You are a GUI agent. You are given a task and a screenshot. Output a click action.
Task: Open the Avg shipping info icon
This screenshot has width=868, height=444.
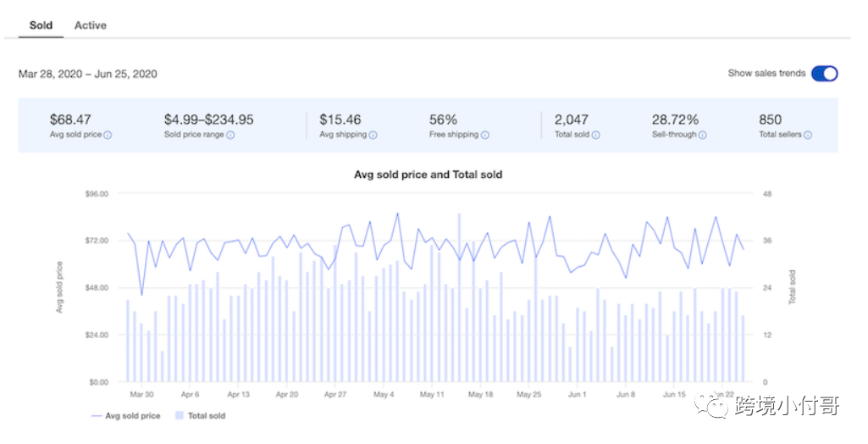click(x=373, y=135)
